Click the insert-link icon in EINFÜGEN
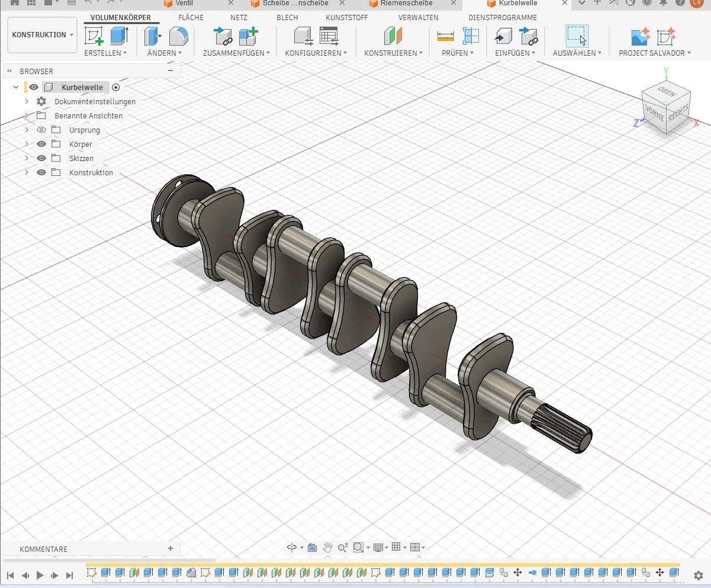711x588 pixels. pyautogui.click(x=529, y=37)
